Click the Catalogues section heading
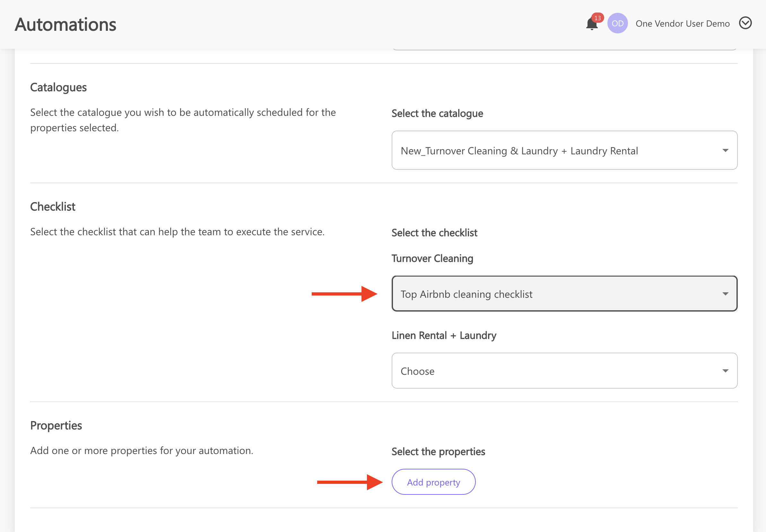Screen dimensions: 766x532 (x=58, y=87)
